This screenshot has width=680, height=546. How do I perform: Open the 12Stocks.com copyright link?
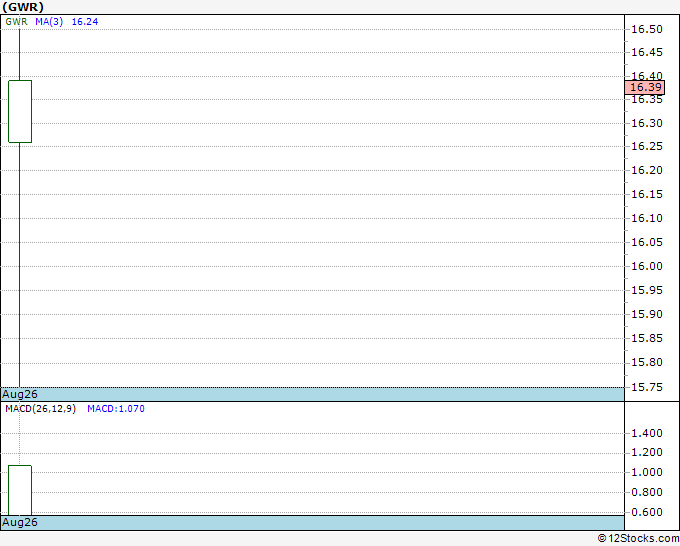coord(638,539)
